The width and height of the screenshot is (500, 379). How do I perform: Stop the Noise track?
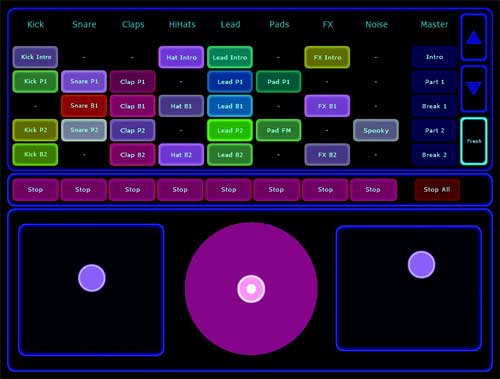(373, 190)
